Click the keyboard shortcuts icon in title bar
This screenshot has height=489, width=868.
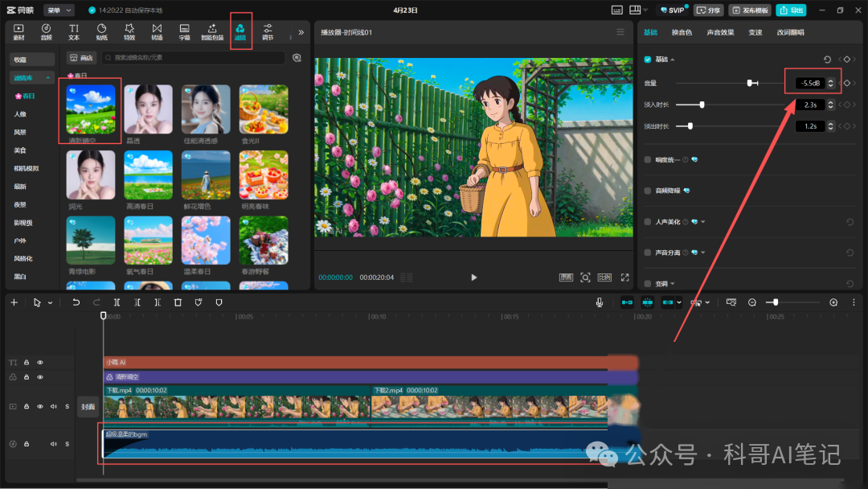(x=616, y=10)
